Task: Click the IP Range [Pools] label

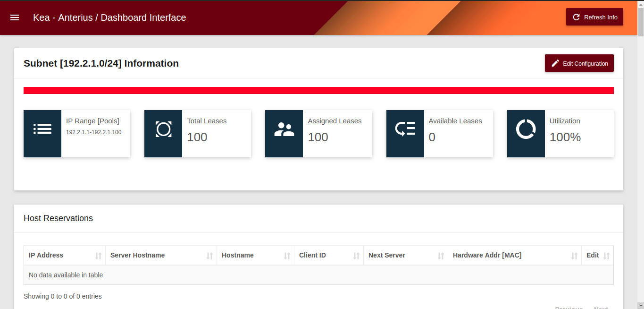Action: pyautogui.click(x=92, y=121)
